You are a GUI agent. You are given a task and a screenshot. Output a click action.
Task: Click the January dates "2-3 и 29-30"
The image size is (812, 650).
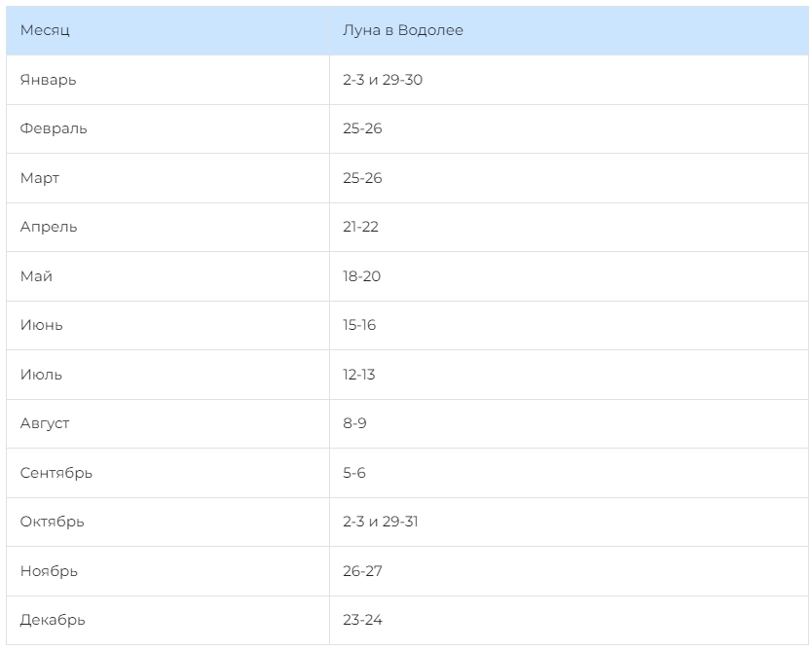[383, 80]
